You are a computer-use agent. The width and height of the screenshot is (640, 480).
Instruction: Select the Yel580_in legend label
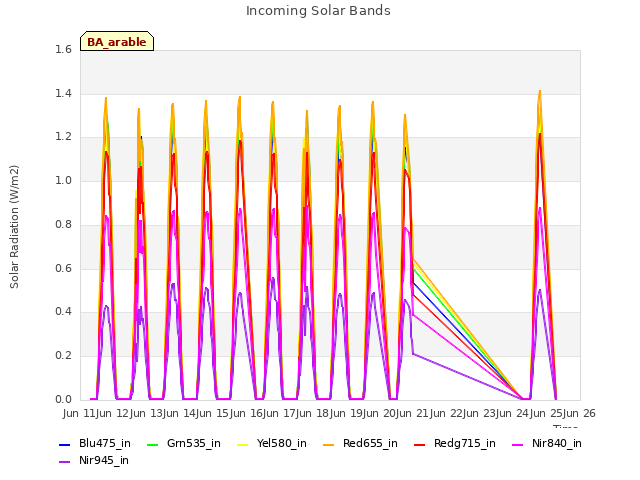click(282, 444)
